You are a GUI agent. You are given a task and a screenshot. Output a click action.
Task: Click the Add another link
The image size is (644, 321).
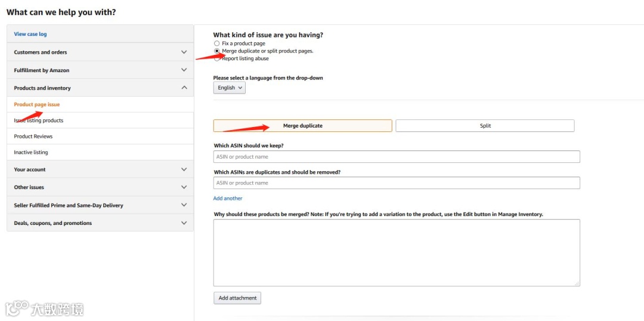point(228,198)
